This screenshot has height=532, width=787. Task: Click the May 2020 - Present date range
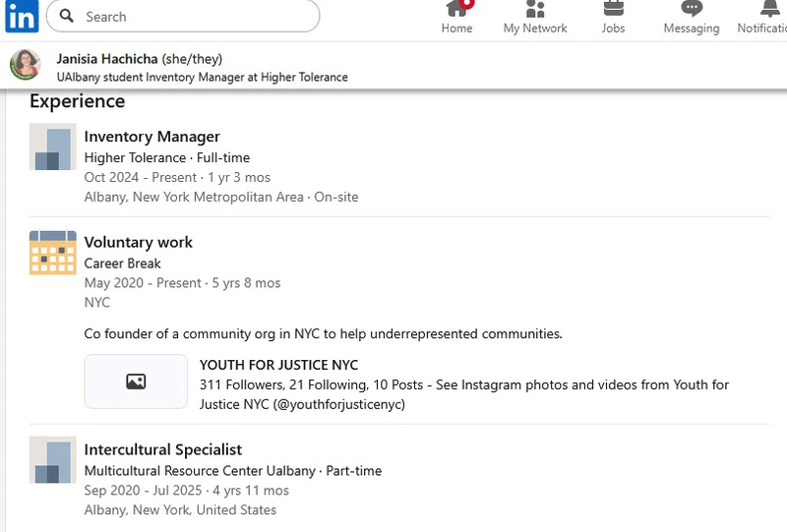(x=182, y=283)
